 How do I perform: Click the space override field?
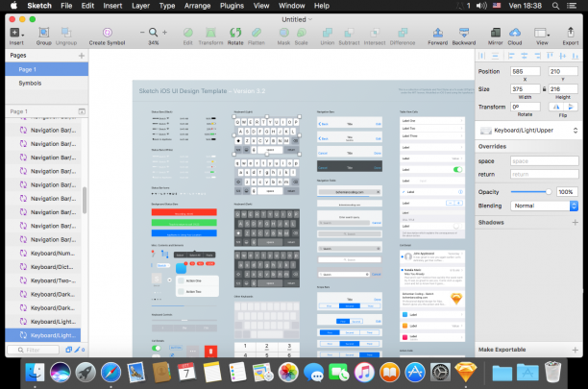click(544, 161)
